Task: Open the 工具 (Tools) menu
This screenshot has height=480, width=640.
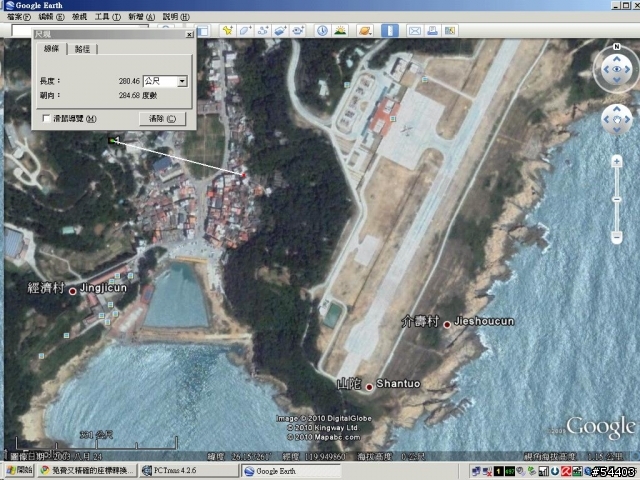Action: click(x=108, y=17)
